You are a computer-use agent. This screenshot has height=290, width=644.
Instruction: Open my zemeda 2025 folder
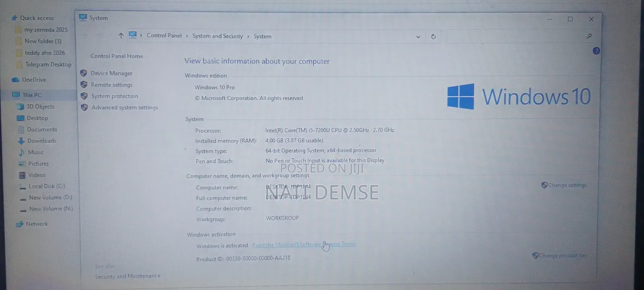tap(46, 29)
